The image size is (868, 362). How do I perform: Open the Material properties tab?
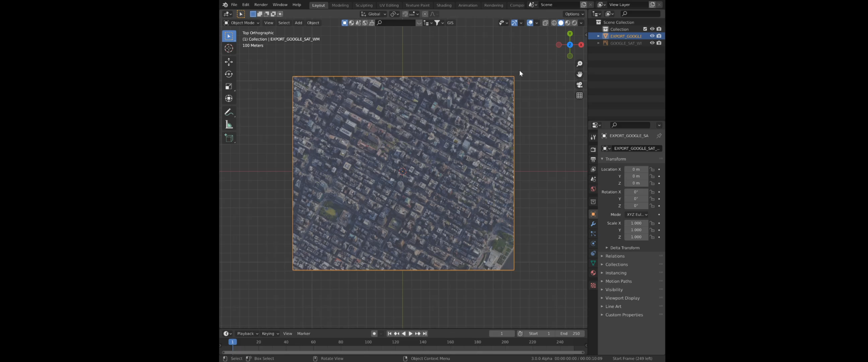click(593, 273)
